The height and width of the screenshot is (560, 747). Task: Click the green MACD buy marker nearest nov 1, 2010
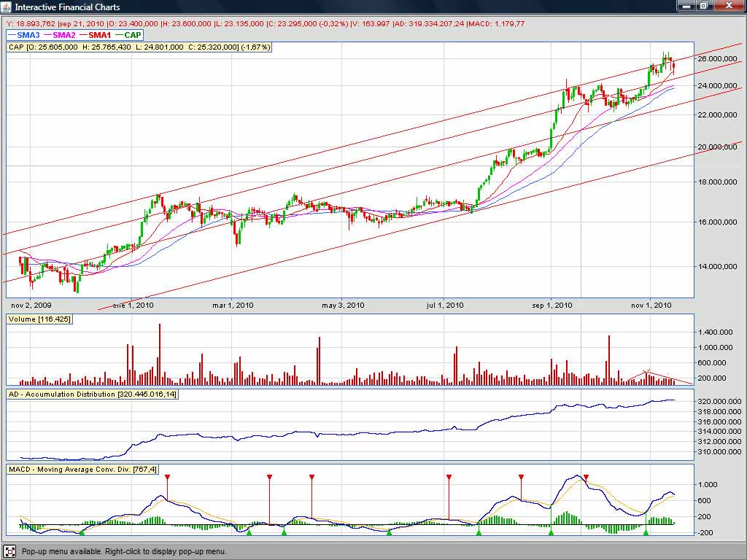646,532
